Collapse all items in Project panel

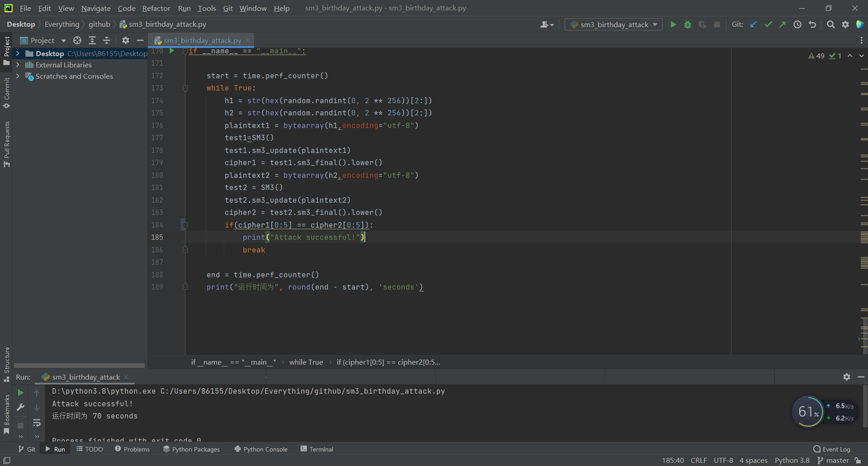(107, 40)
